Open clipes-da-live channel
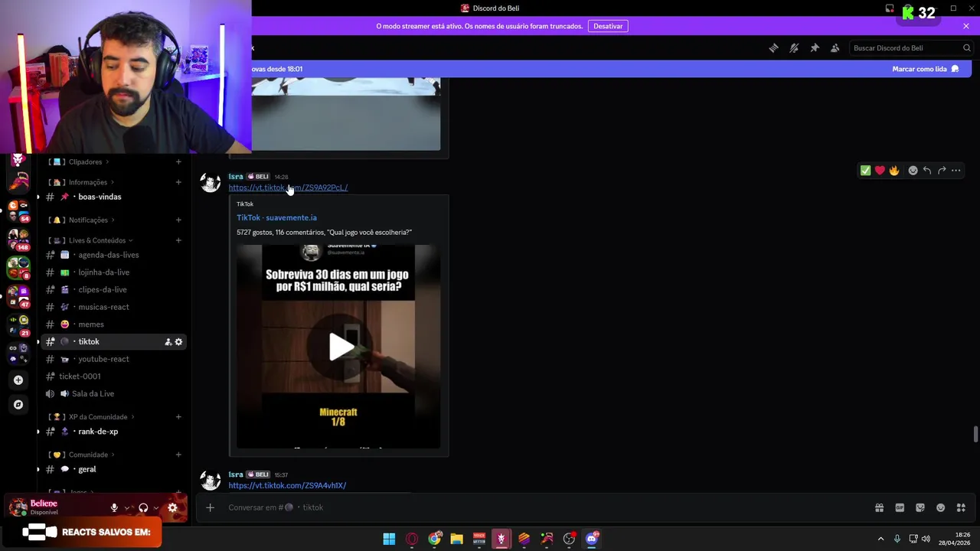 click(x=113, y=290)
